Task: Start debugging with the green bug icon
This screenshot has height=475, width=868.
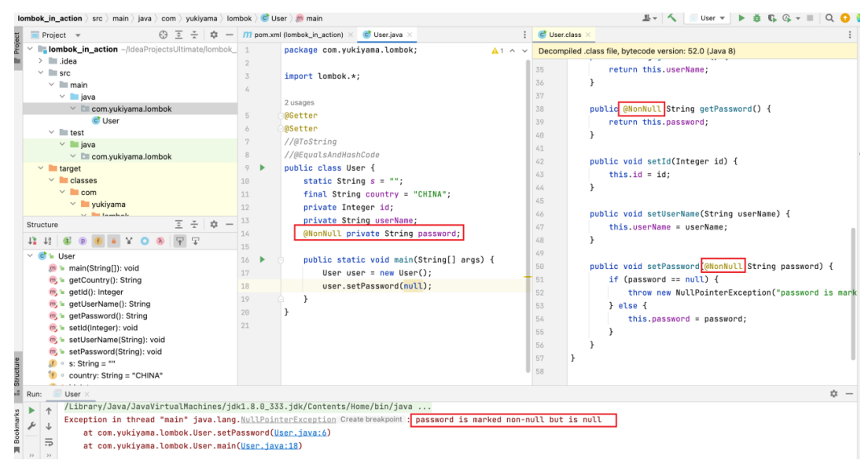Action: click(x=756, y=18)
